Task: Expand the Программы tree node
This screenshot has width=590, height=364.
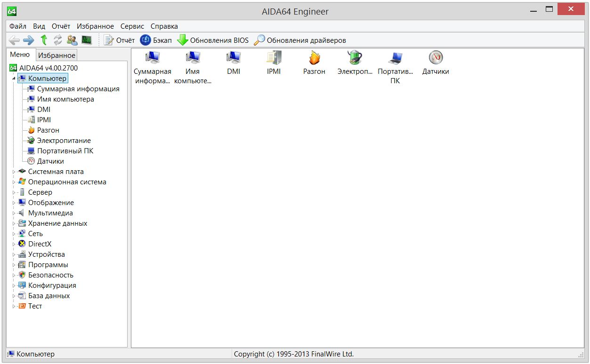Action: click(x=14, y=265)
